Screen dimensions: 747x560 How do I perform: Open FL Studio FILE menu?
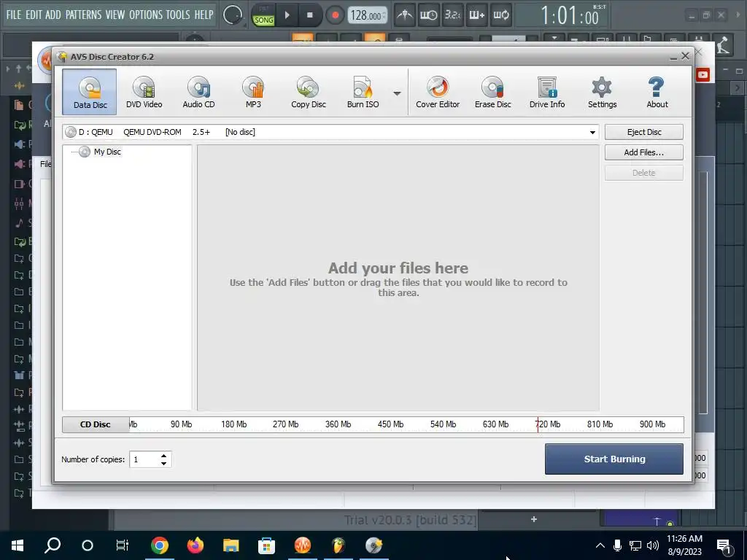(x=14, y=15)
